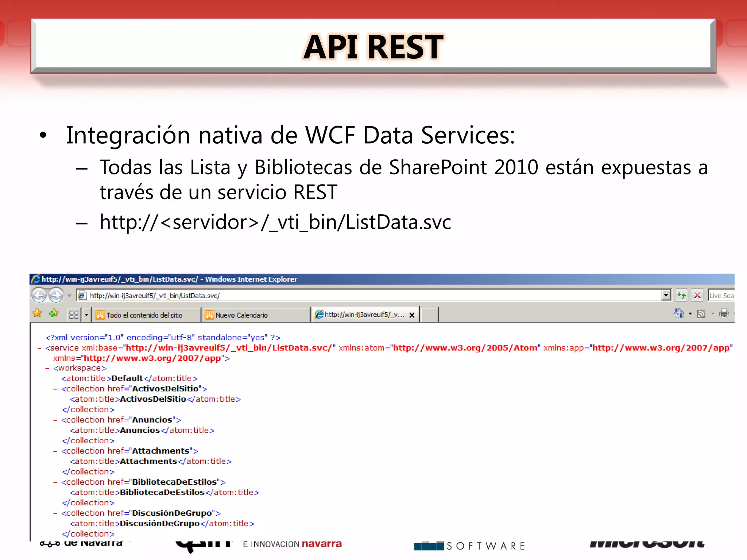
Task: Collapse the service XML root node
Action: pyautogui.click(x=39, y=348)
